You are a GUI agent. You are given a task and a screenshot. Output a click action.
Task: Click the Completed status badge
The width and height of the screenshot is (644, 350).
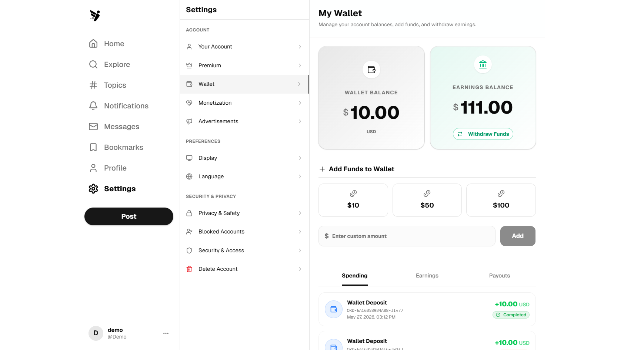[x=511, y=315]
